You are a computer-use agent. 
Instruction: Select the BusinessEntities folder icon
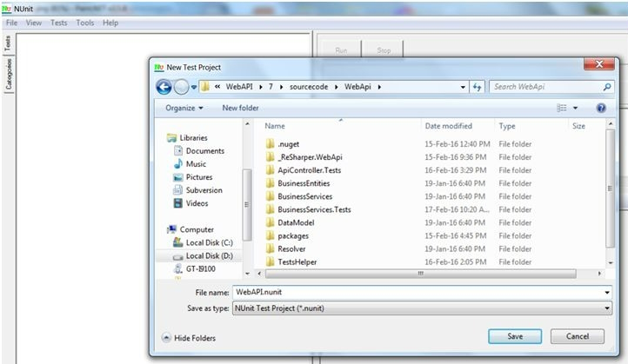coord(271,183)
